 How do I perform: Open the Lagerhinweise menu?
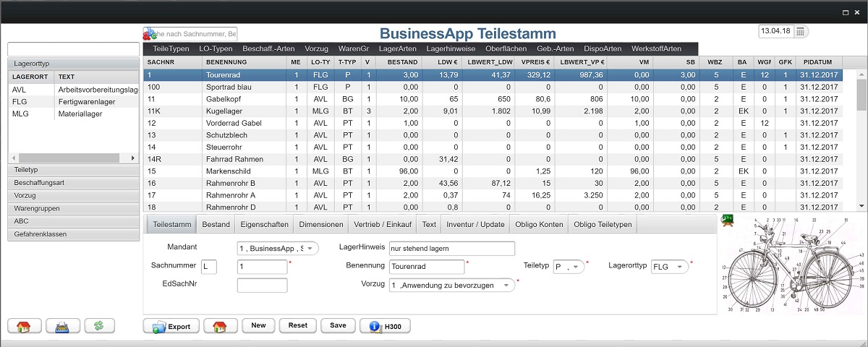pyautogui.click(x=452, y=48)
